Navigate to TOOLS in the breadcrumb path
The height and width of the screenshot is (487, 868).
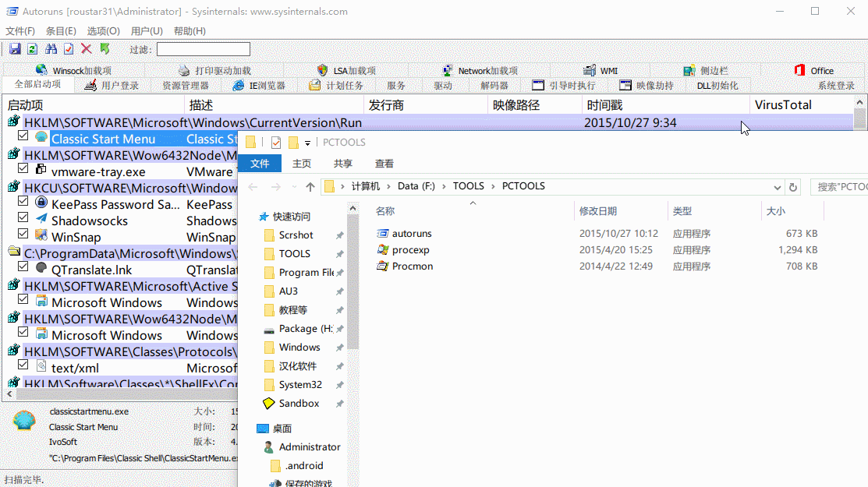469,186
